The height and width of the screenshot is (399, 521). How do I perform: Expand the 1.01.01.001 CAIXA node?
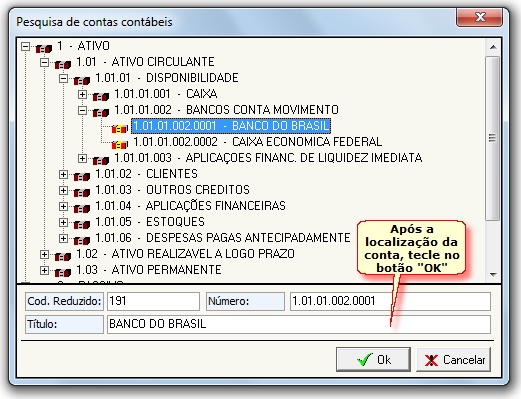[x=82, y=94]
